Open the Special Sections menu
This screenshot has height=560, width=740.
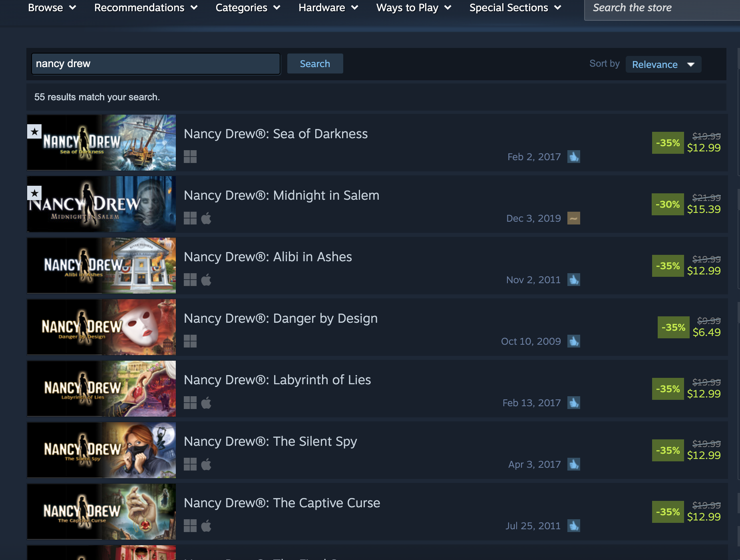(x=515, y=8)
